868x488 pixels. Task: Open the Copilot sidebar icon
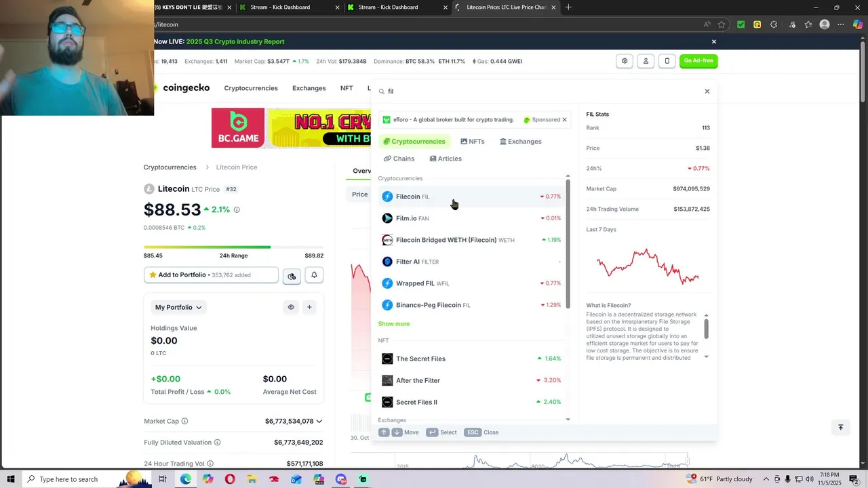click(858, 24)
